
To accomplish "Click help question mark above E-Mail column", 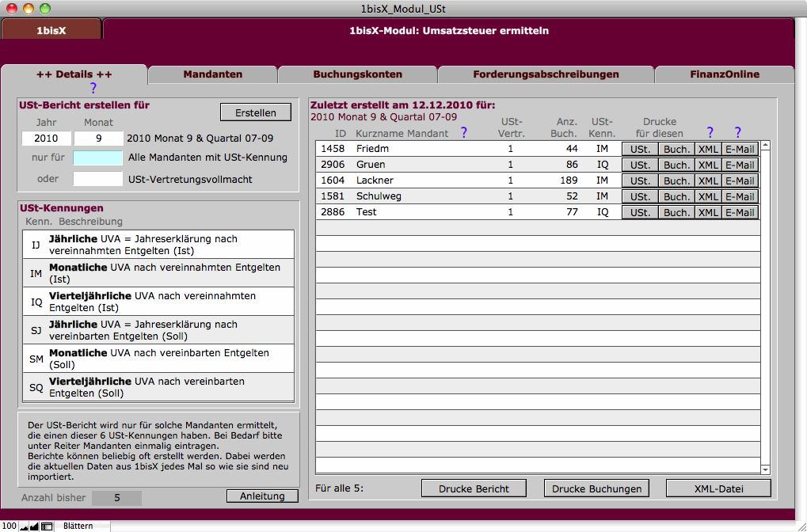I will 738,132.
